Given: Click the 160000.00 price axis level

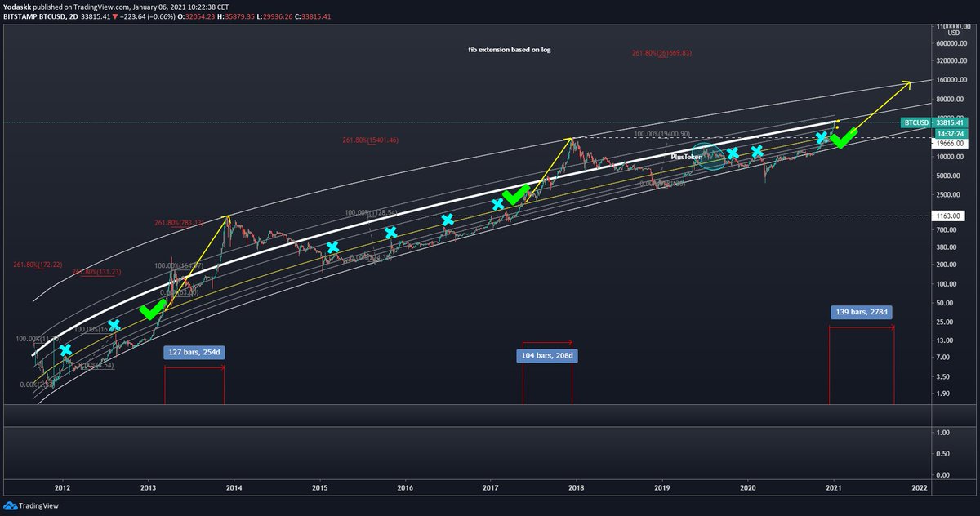Looking at the screenshot, I should click(x=953, y=80).
